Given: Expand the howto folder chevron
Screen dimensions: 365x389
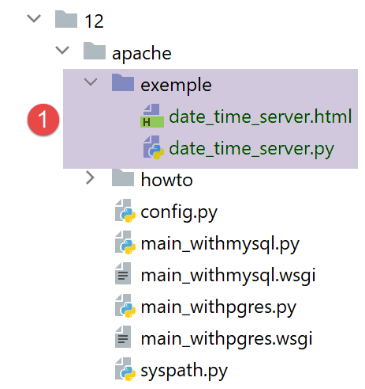Looking at the screenshot, I should point(90,178).
